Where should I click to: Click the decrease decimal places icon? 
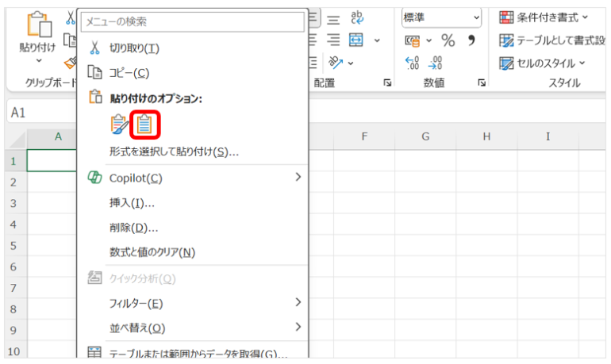coord(436,63)
